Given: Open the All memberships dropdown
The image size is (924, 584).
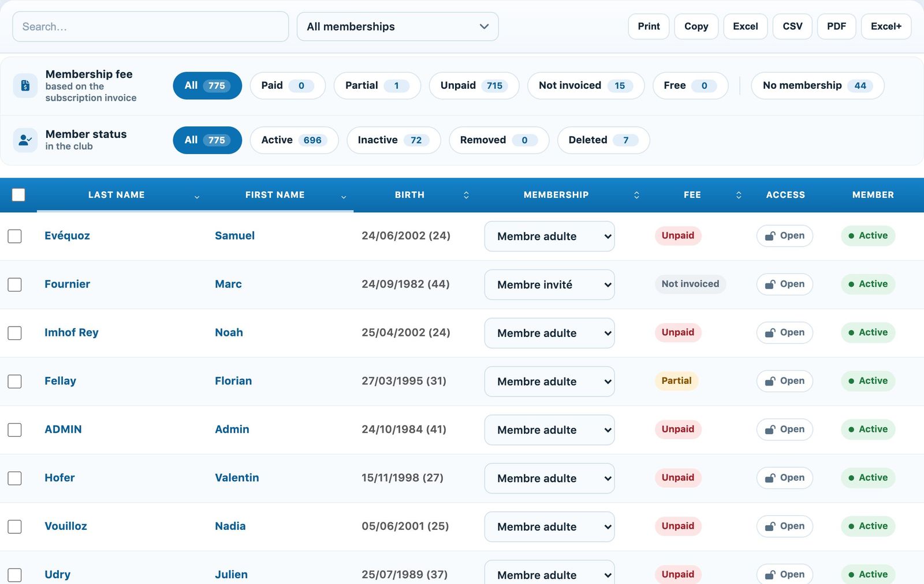Looking at the screenshot, I should pyautogui.click(x=397, y=27).
